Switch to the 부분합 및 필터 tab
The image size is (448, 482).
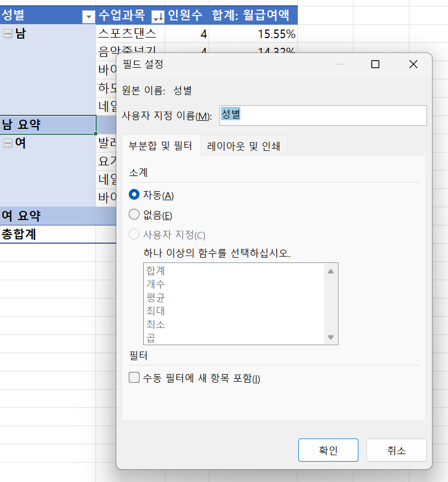click(161, 145)
